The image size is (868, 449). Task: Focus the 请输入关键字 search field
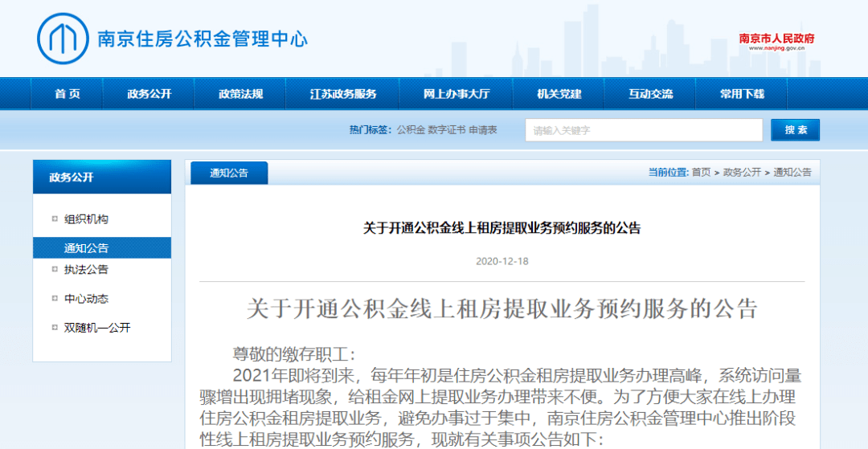click(644, 130)
